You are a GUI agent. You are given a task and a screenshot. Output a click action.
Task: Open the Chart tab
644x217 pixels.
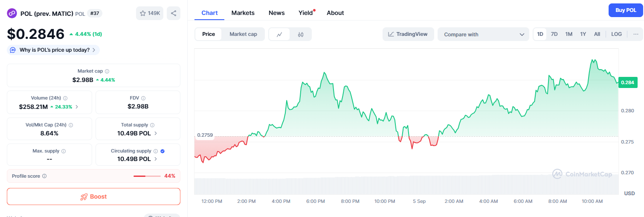point(209,13)
